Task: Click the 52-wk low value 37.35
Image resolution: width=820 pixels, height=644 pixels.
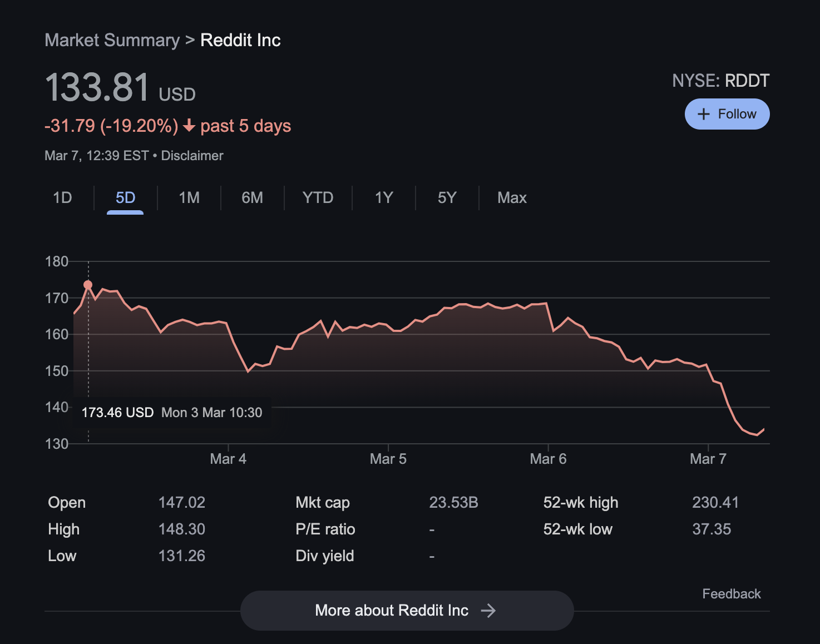Action: coord(712,529)
